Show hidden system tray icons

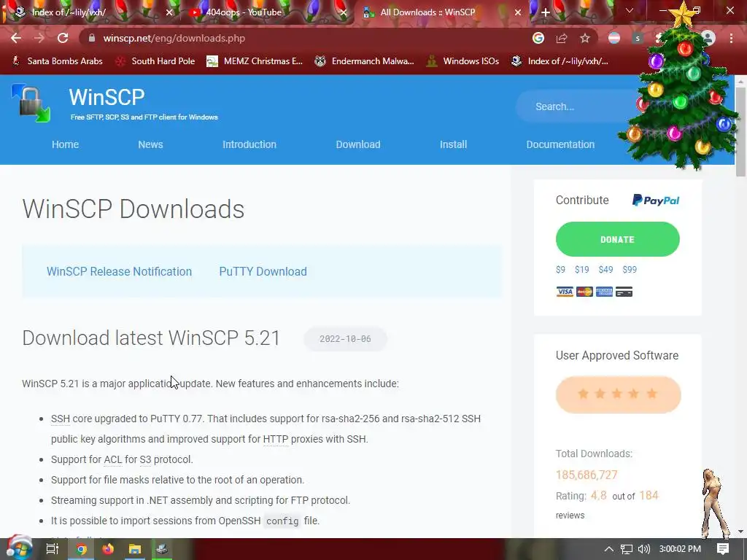click(x=609, y=549)
